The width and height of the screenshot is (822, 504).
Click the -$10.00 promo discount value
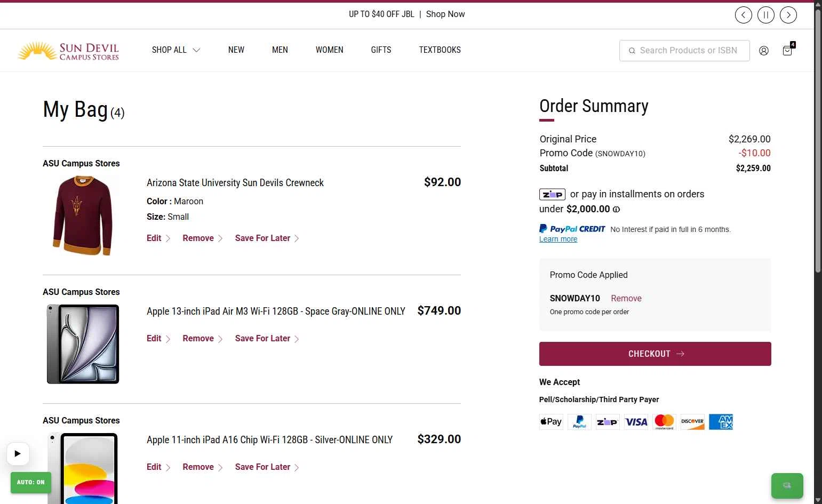click(x=754, y=153)
